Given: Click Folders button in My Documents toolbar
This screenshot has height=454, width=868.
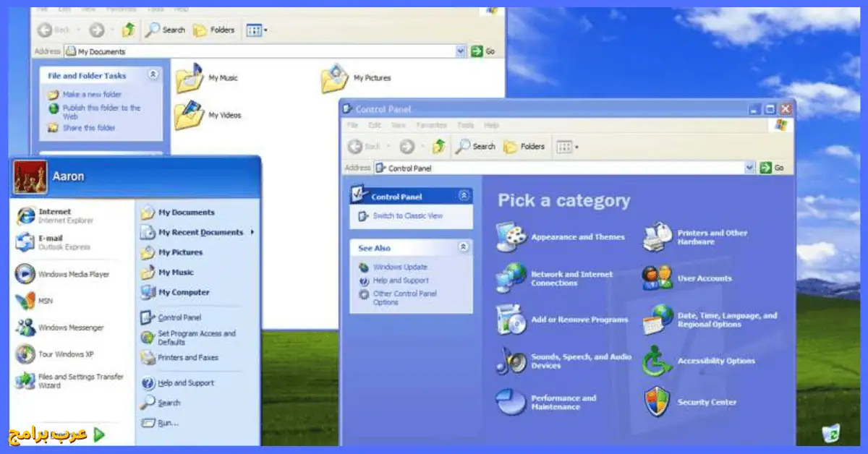Looking at the screenshot, I should pyautogui.click(x=215, y=30).
